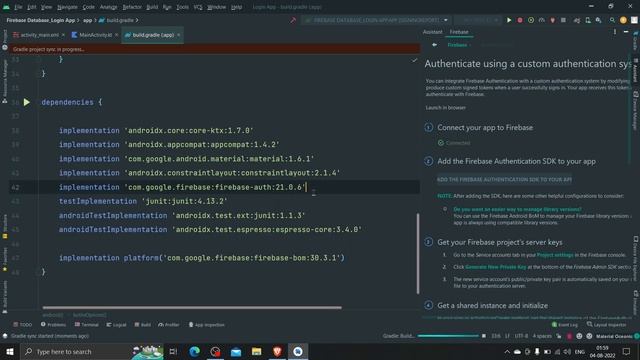Open the Refactor menu
The height and width of the screenshot is (360, 640).
pyautogui.click(x=132, y=7)
